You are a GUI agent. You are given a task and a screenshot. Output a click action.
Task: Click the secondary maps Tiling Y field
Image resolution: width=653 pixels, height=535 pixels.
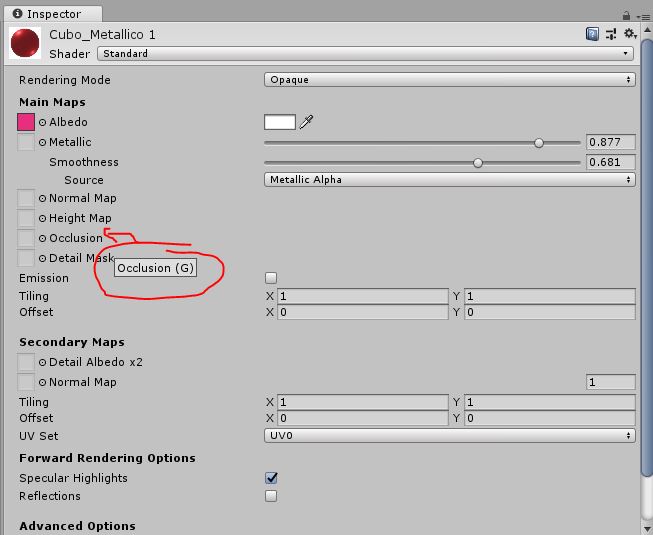click(550, 402)
